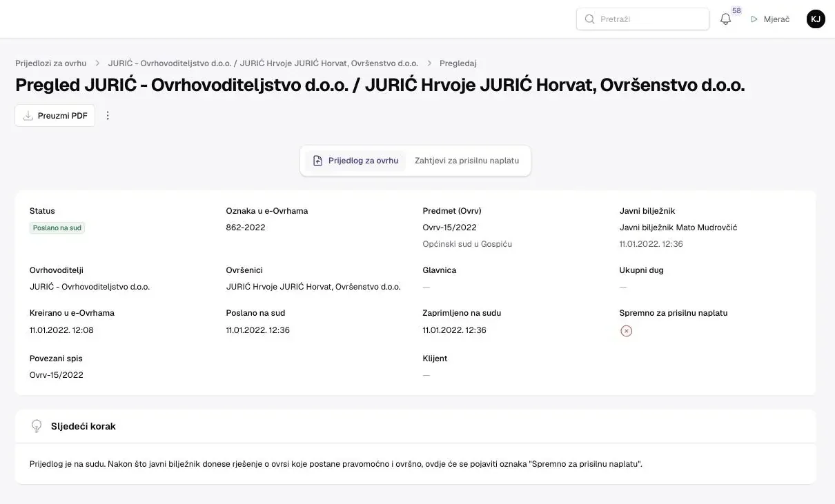The height and width of the screenshot is (504, 835).
Task: Start the Mjerač timer
Action: pyautogui.click(x=770, y=19)
